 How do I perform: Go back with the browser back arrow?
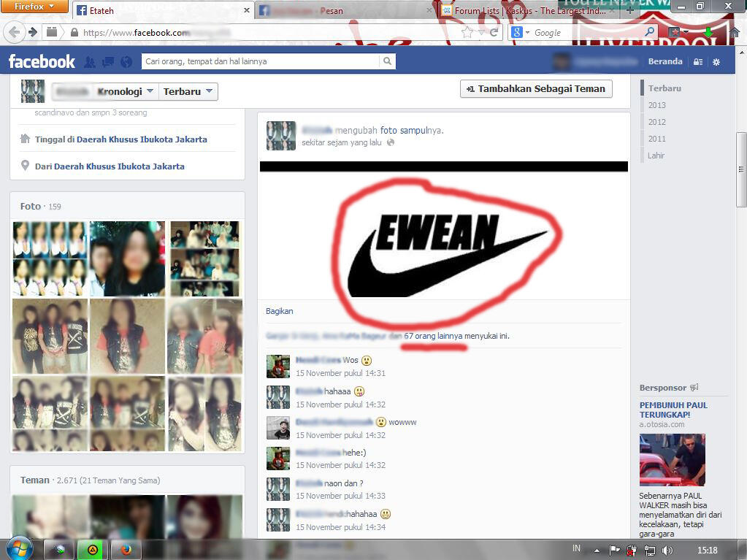click(15, 32)
